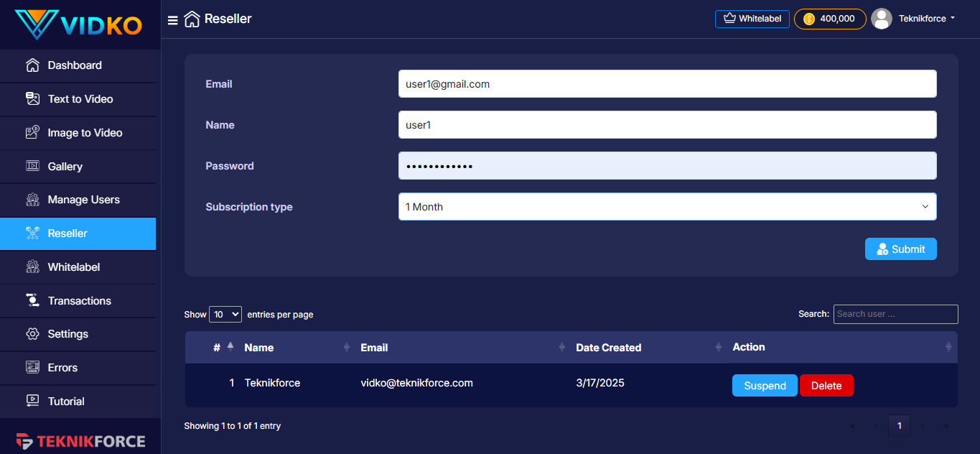Open Text to Video from sidebar
This screenshot has width=980, height=454.
(x=80, y=99)
